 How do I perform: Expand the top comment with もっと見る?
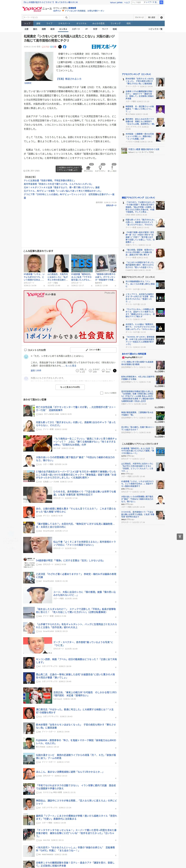(x=71, y=366)
